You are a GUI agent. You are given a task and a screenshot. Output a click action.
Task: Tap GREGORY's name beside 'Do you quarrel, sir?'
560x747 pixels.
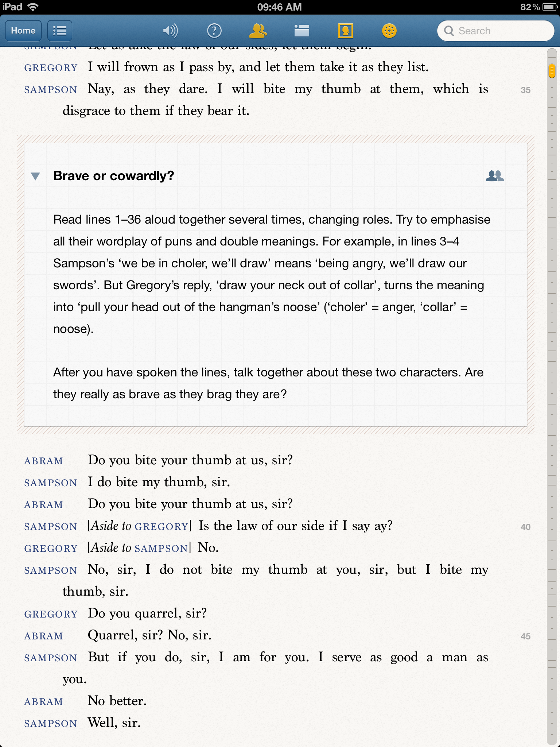click(51, 614)
